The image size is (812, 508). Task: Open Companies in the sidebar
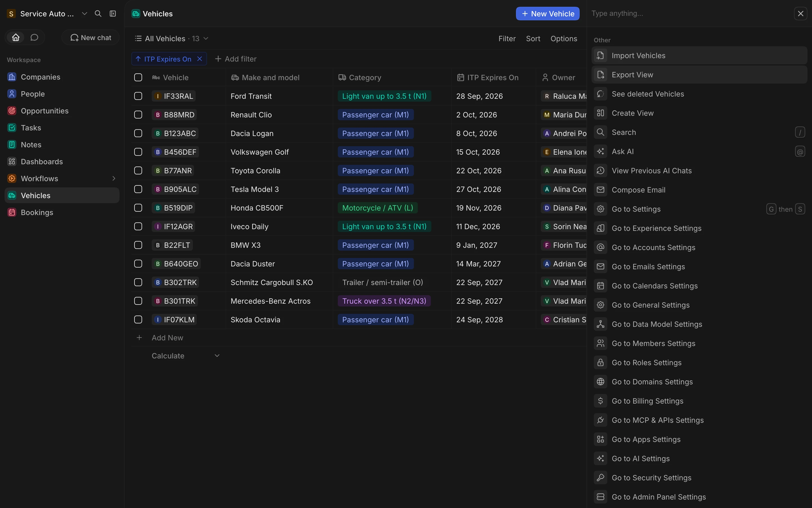click(x=62, y=77)
